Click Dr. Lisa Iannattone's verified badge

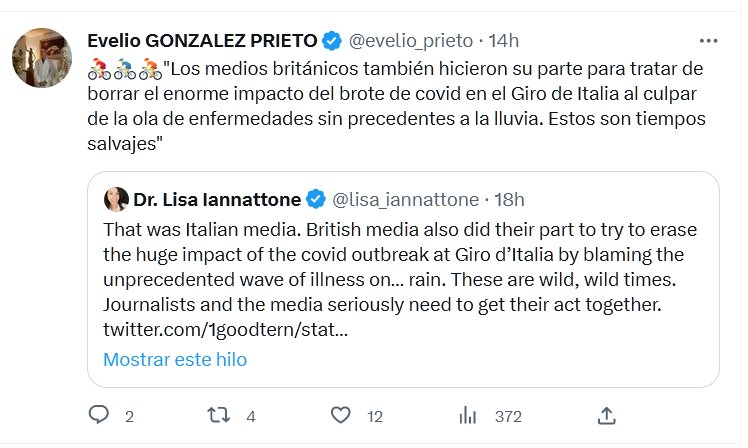[315, 198]
